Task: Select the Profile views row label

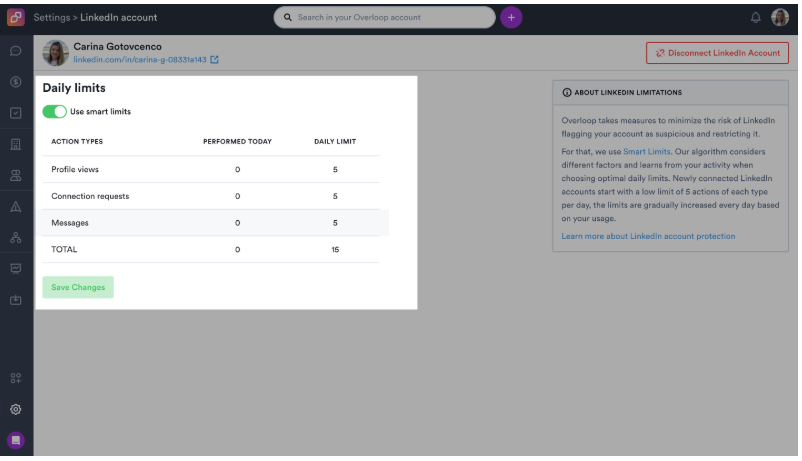Action: (75, 169)
